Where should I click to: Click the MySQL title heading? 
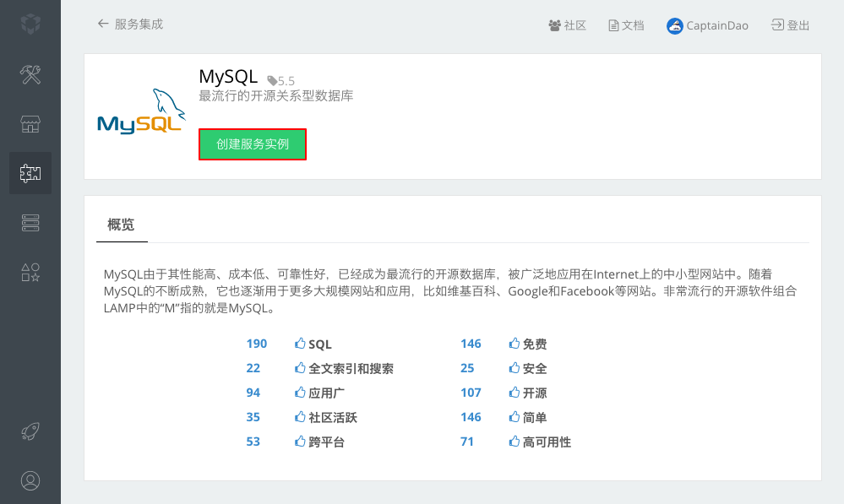point(228,77)
